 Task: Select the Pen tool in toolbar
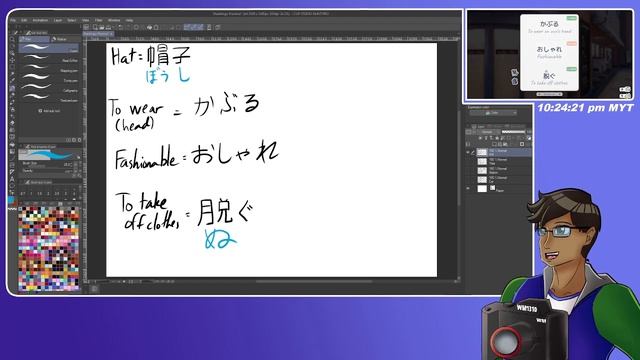12,88
